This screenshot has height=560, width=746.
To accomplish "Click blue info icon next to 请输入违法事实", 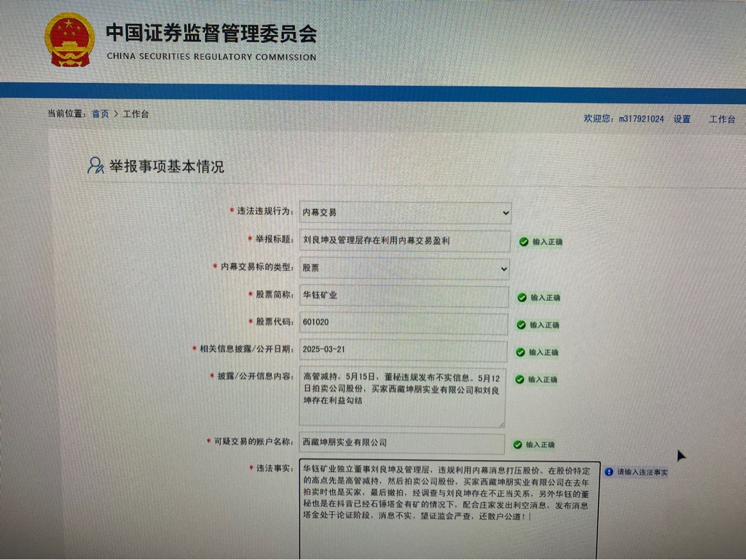I will 608,472.
